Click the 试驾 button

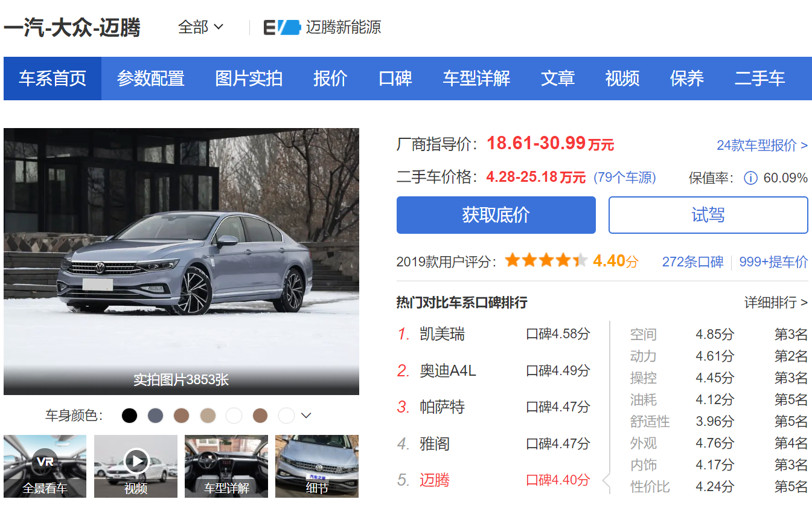point(708,215)
